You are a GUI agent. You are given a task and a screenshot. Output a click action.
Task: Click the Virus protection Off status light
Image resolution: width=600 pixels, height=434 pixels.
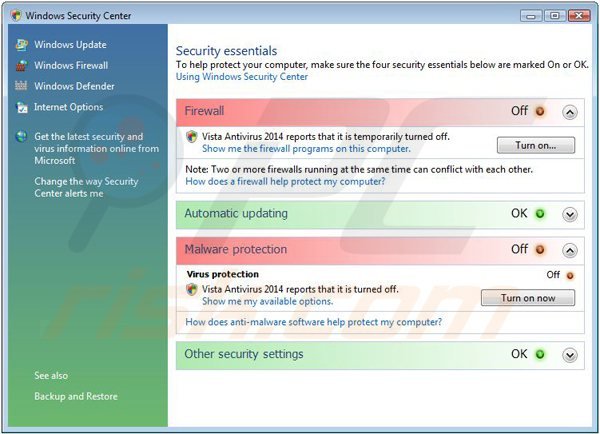tap(570, 275)
